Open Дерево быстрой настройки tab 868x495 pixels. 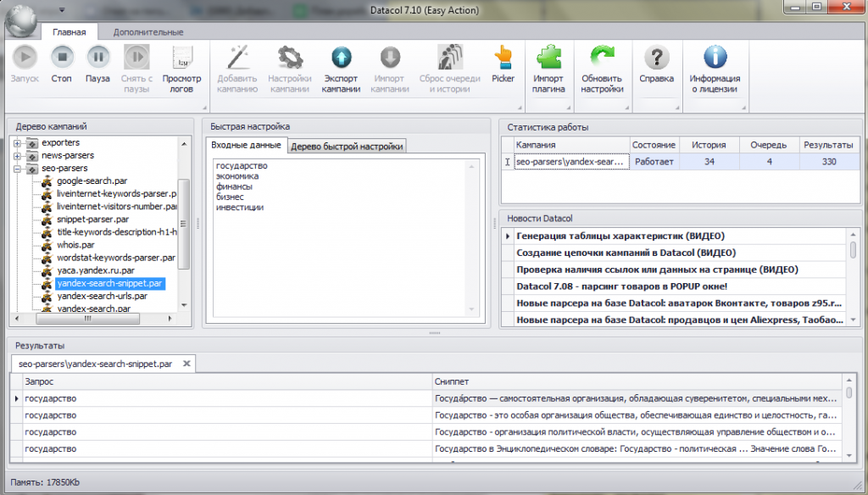[x=347, y=147]
